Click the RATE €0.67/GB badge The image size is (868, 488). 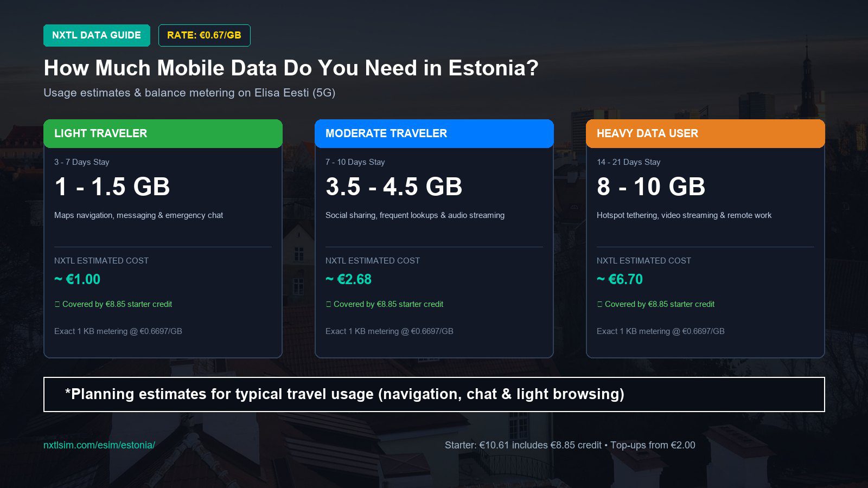pos(204,35)
